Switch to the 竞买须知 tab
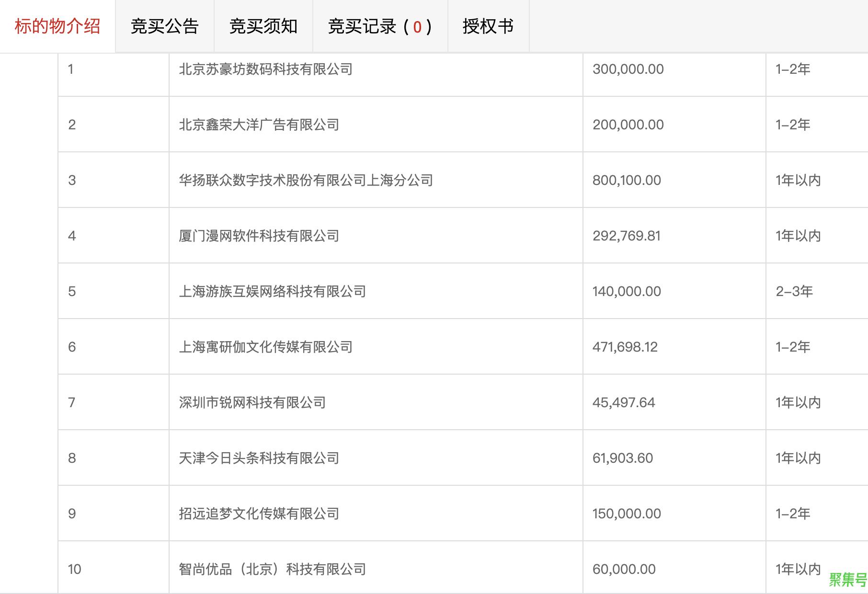The height and width of the screenshot is (594, 868). [x=263, y=26]
